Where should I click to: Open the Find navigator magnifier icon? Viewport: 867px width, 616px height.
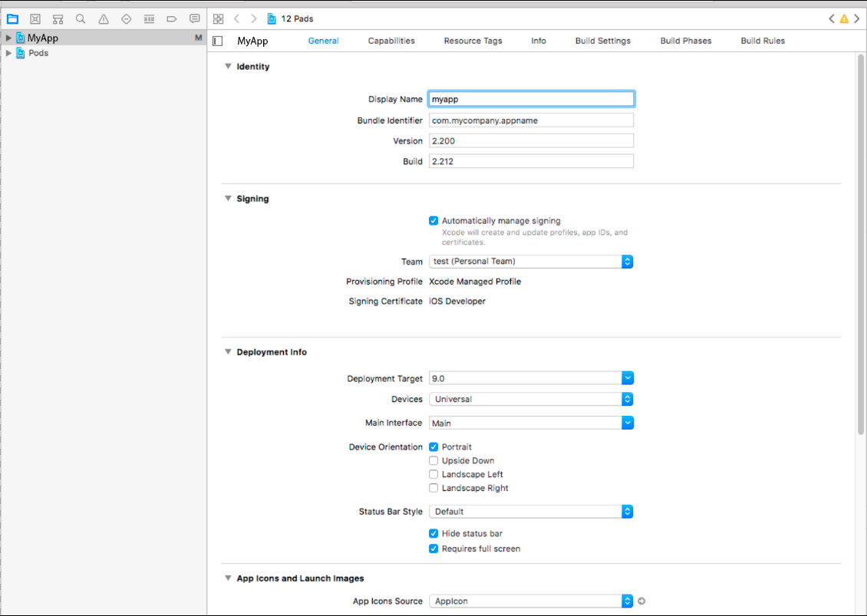81,18
